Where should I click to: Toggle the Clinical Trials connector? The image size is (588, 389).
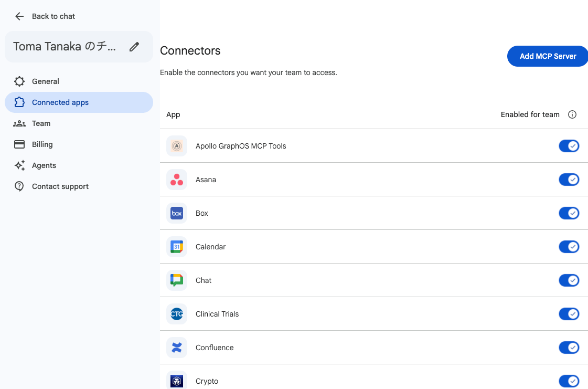(569, 314)
